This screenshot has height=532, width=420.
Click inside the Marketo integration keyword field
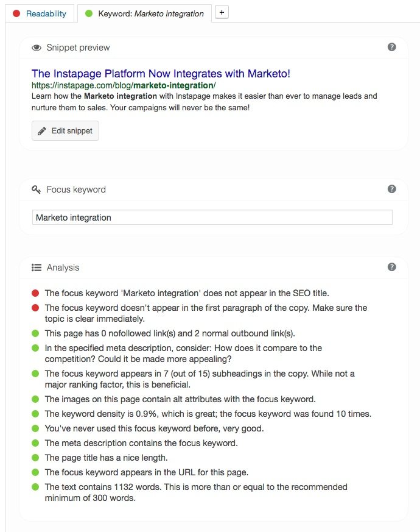[213, 218]
